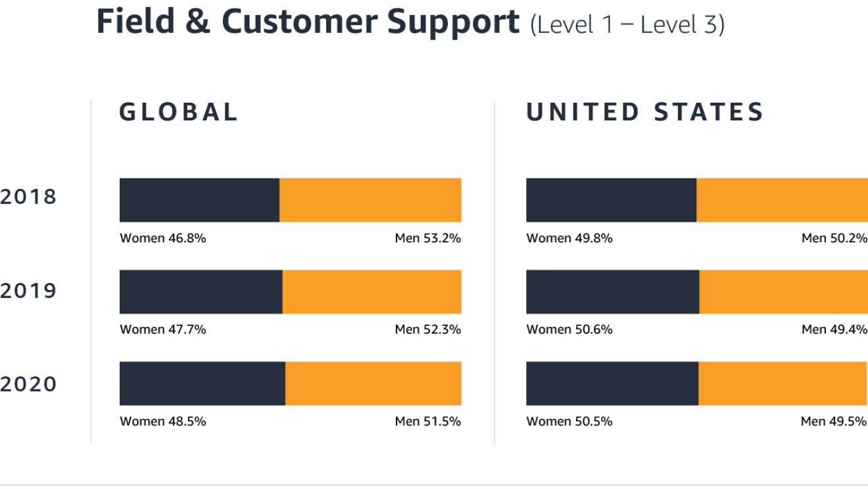Select the Women 48.5% label
This screenshot has width=868, height=489.
(162, 421)
